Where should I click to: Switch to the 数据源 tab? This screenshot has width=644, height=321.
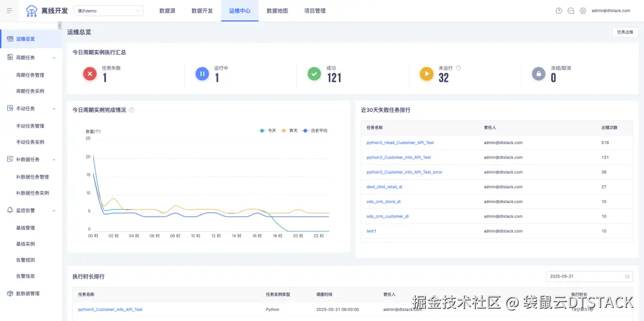(x=167, y=11)
